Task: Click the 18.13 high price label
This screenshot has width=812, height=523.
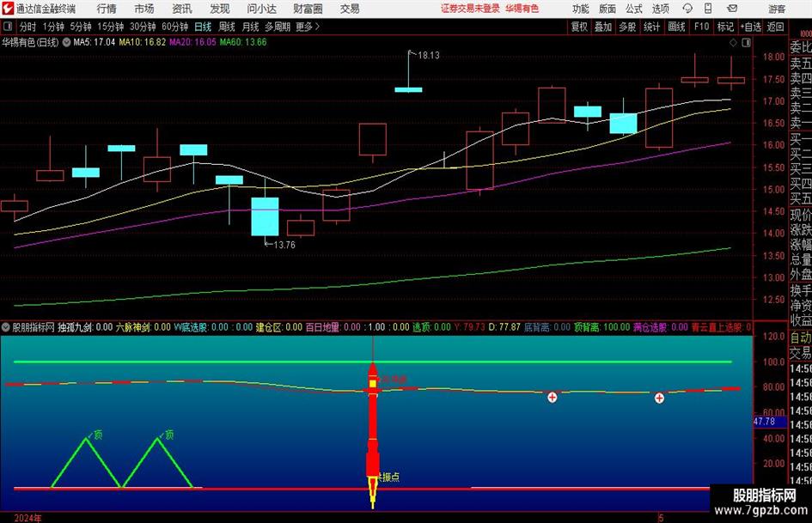Action: 428,56
